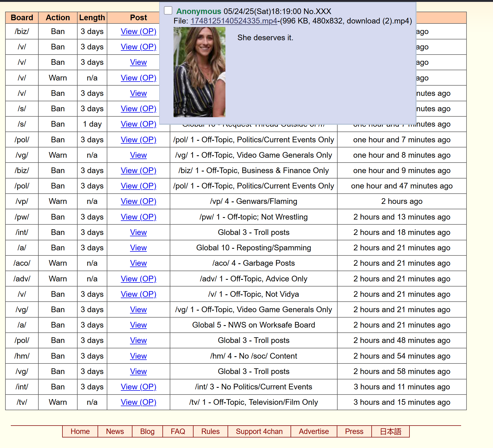Open View (OP) in the /v/ Warn row
The height and width of the screenshot is (448, 493).
coord(138,78)
